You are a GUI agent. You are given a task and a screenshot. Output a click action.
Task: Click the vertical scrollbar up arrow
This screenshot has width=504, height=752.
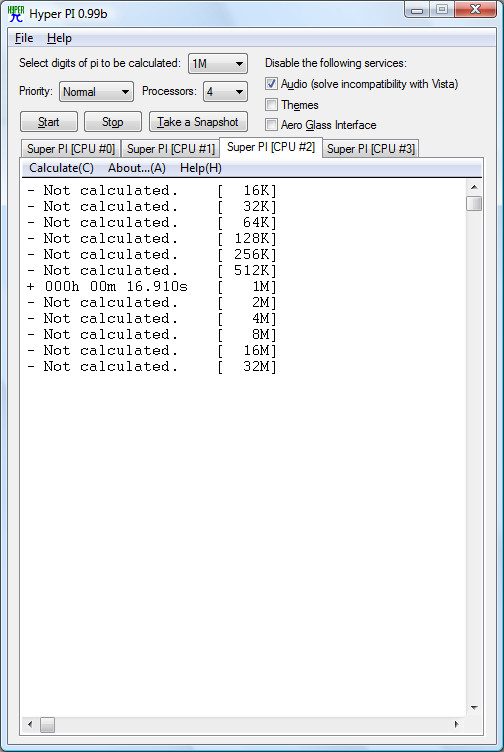(x=474, y=187)
